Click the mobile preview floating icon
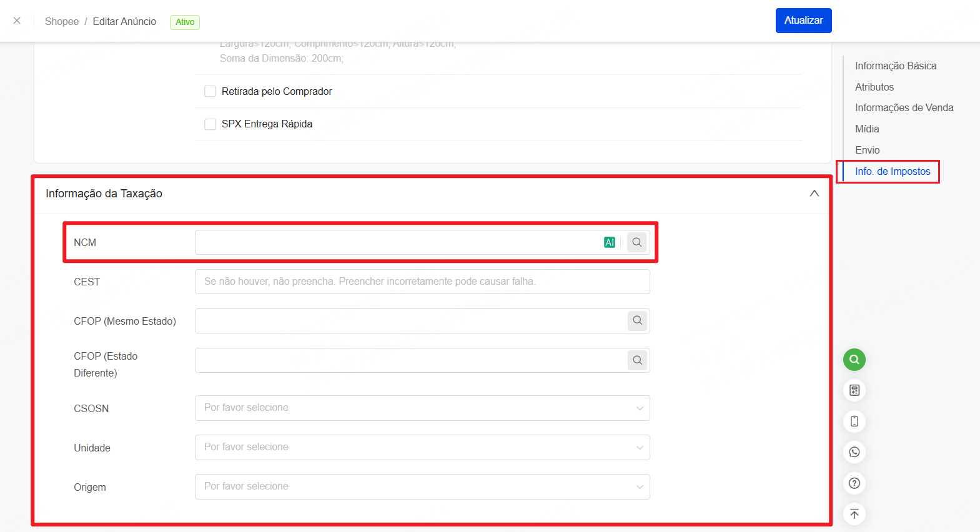The width and height of the screenshot is (980, 532). point(854,421)
